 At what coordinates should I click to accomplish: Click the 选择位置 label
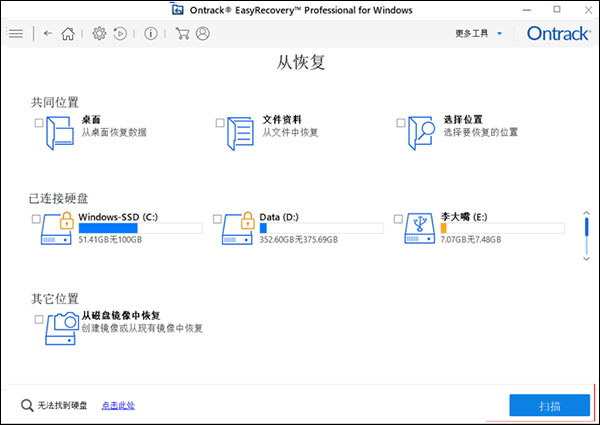pos(463,120)
